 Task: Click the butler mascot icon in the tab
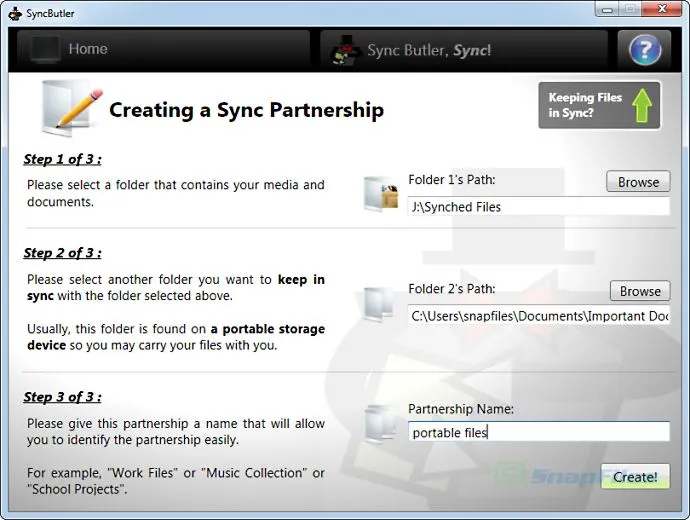click(346, 50)
